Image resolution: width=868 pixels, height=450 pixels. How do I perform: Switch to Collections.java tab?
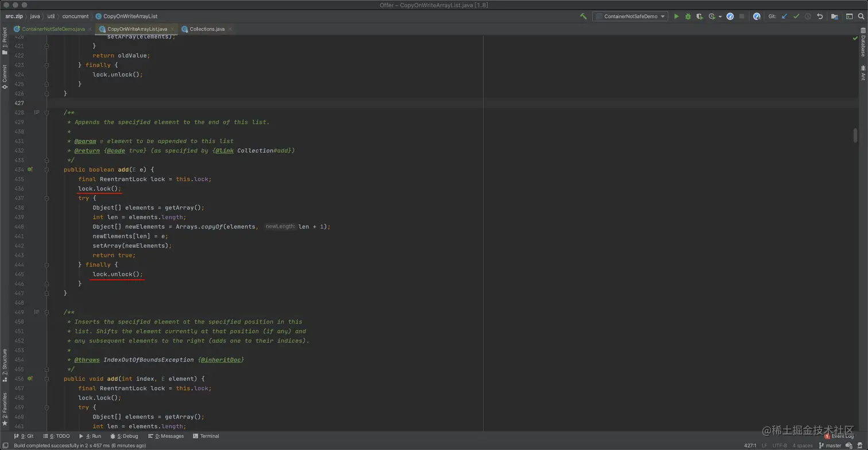click(207, 29)
